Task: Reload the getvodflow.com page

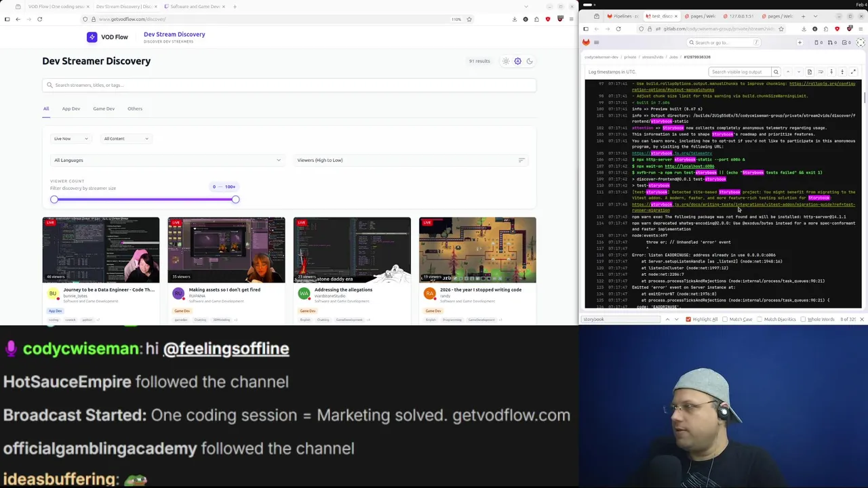Action: (x=39, y=19)
